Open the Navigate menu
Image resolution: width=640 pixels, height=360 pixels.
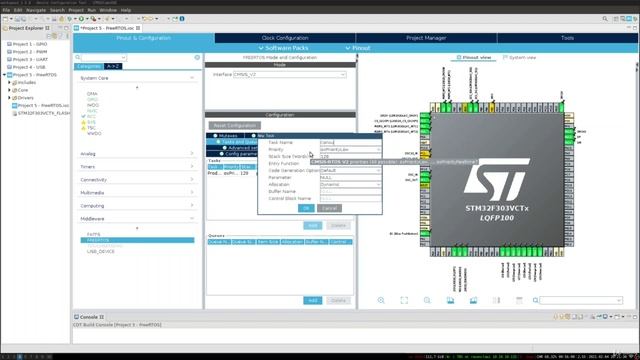[36, 10]
